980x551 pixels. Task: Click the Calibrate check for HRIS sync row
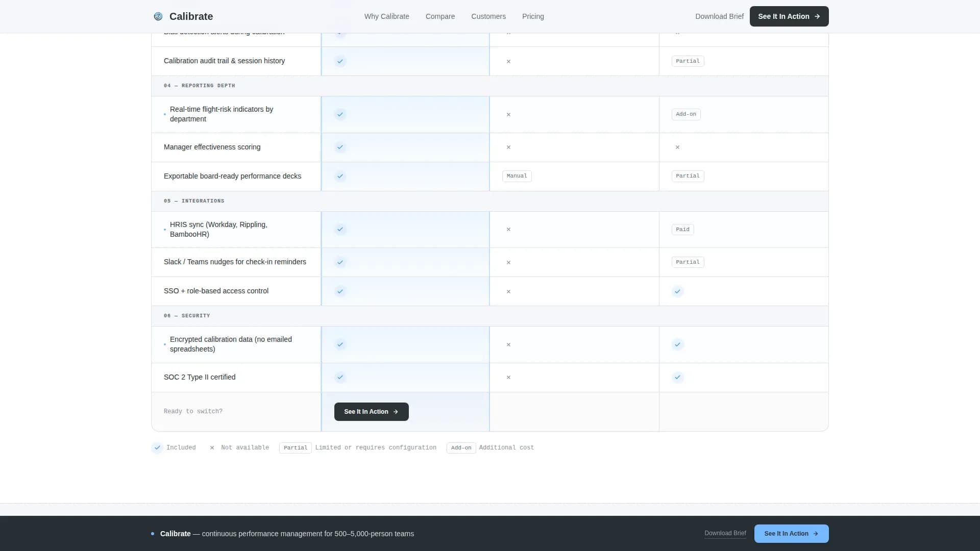[340, 230]
